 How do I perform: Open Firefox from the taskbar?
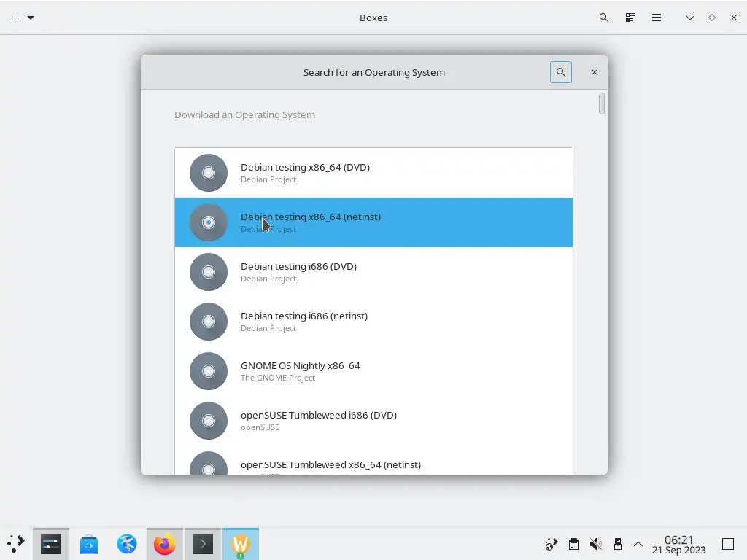pos(164,544)
